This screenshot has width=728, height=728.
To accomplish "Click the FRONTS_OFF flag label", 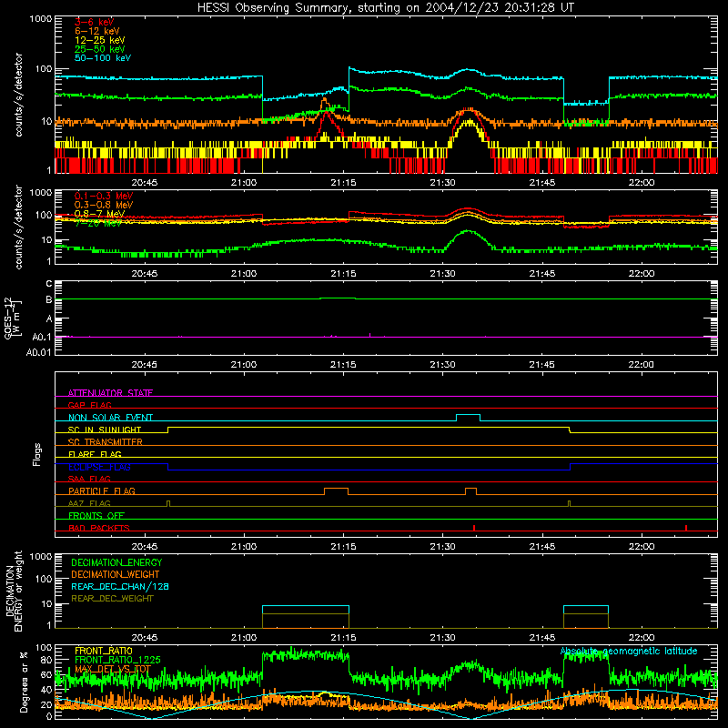I will coord(96,515).
